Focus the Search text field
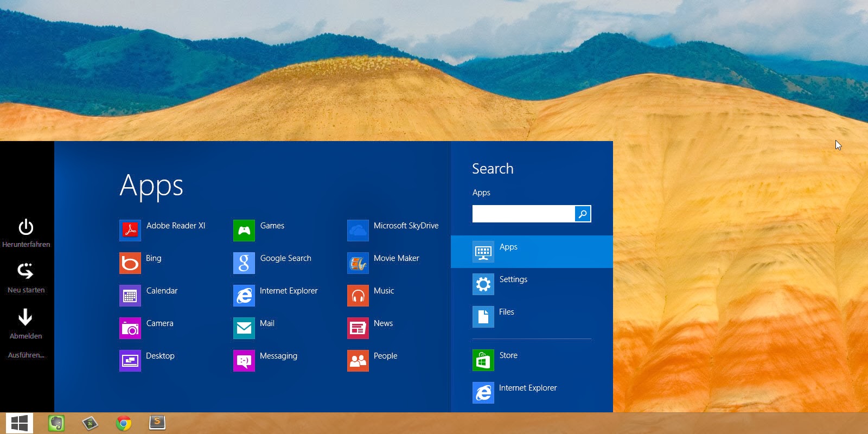The width and height of the screenshot is (868, 434). 524,214
